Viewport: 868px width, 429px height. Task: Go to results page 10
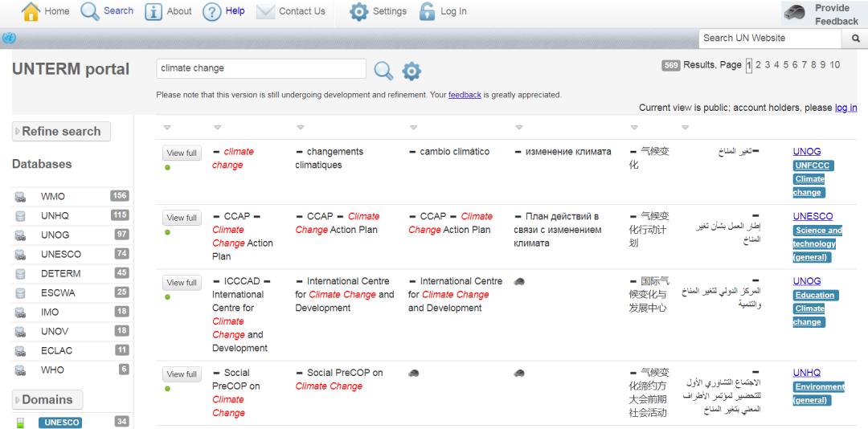coord(835,65)
